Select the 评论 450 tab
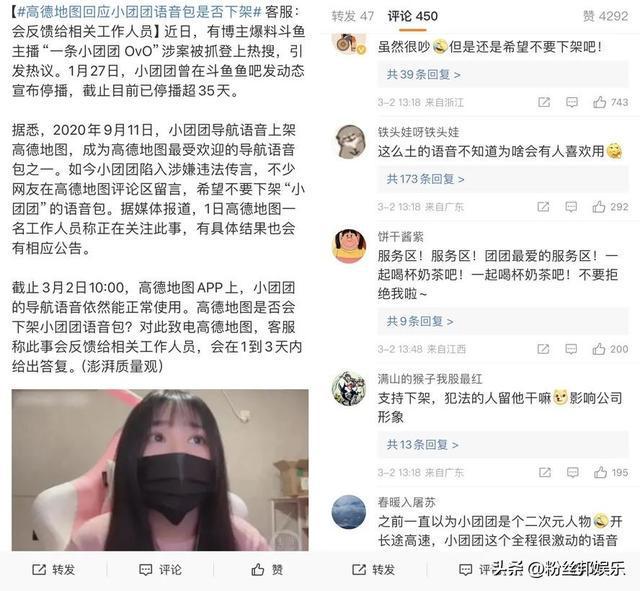 coord(413,16)
